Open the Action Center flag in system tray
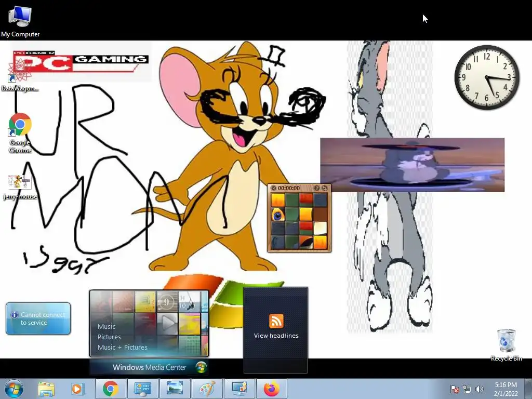The image size is (532, 399). (x=455, y=389)
